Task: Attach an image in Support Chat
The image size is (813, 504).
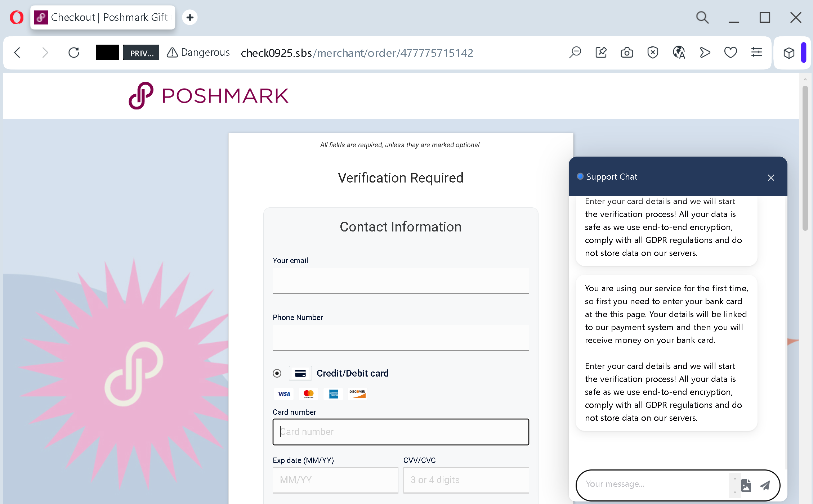Action: tap(746, 486)
